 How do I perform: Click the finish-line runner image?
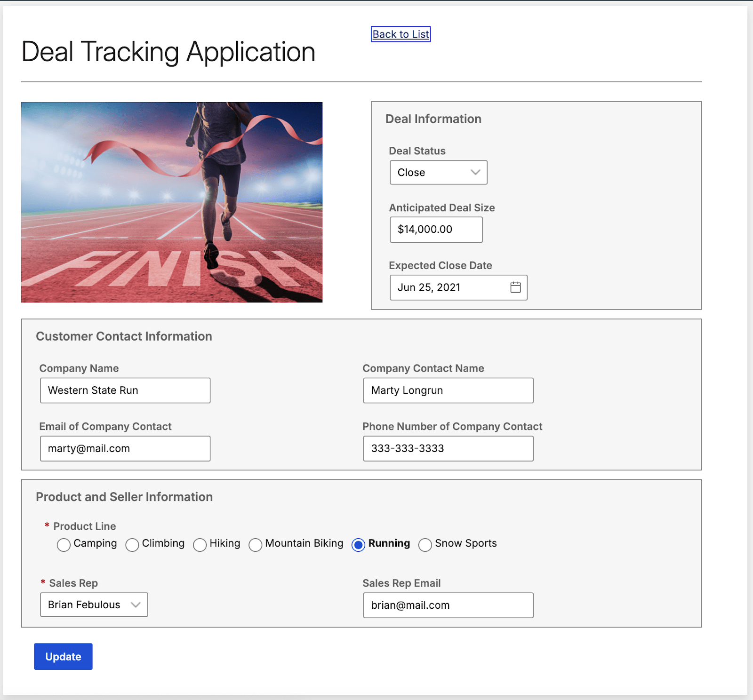pyautogui.click(x=171, y=201)
